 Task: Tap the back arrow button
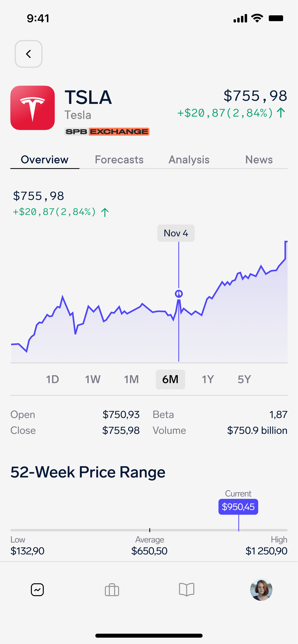(x=29, y=54)
